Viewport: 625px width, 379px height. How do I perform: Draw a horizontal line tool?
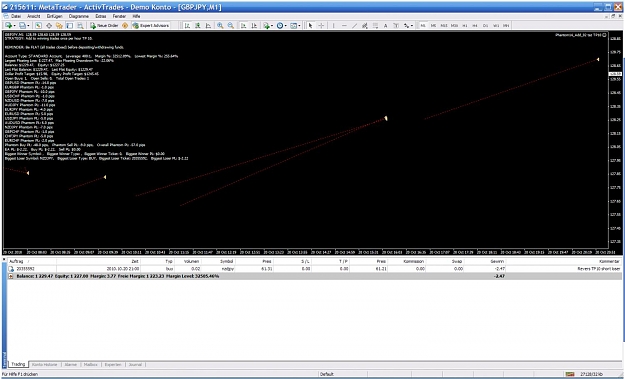click(344, 26)
